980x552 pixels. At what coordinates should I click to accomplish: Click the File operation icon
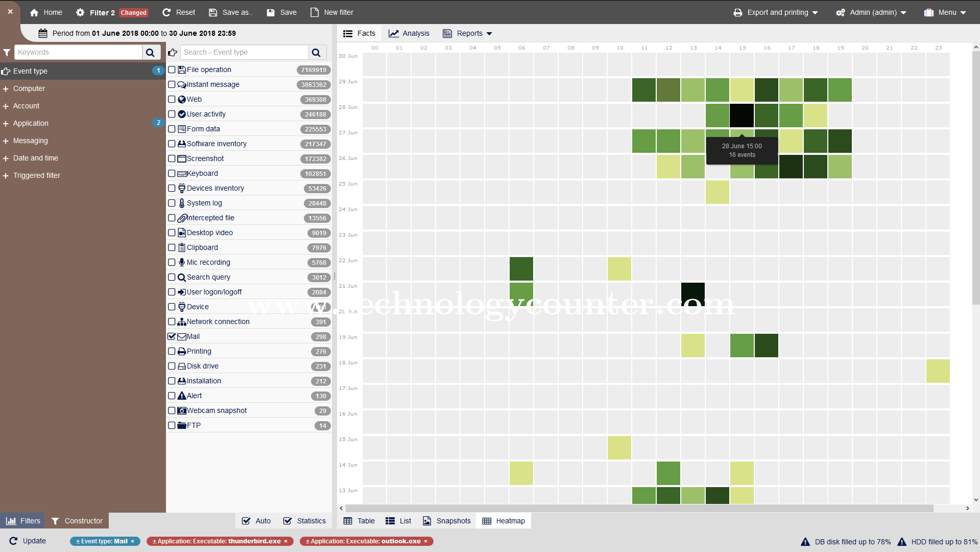tap(181, 70)
